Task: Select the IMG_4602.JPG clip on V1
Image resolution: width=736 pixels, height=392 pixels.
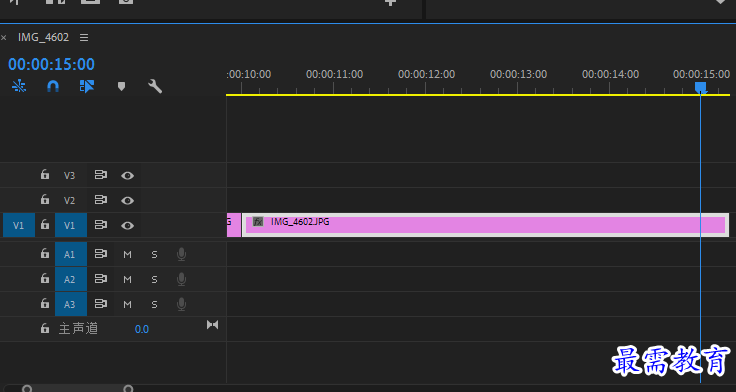Action: coord(485,225)
